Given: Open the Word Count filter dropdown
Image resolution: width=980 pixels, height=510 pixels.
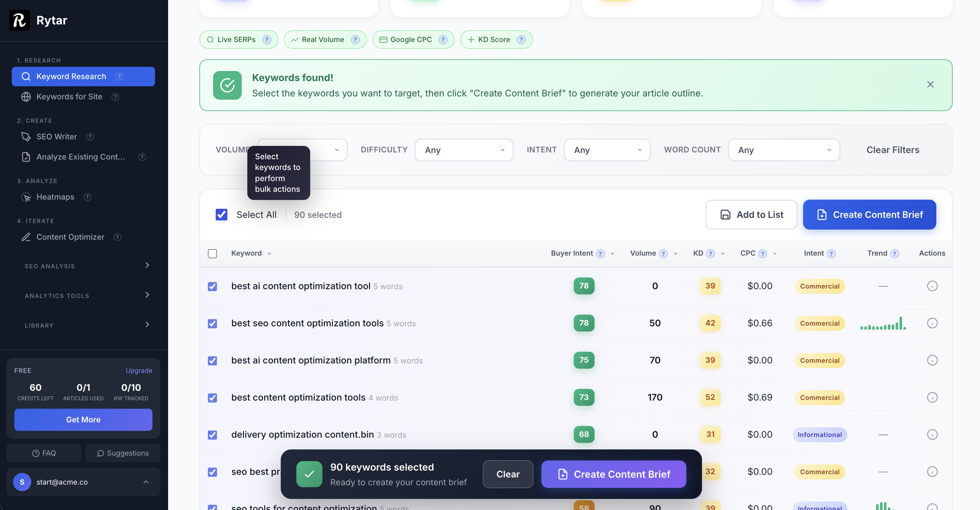Looking at the screenshot, I should [x=783, y=150].
